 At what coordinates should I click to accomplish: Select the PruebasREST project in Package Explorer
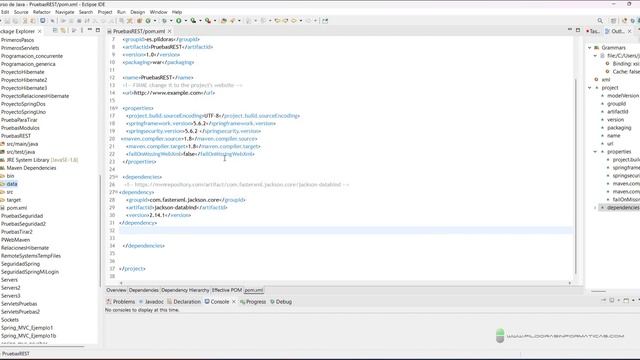click(16, 136)
